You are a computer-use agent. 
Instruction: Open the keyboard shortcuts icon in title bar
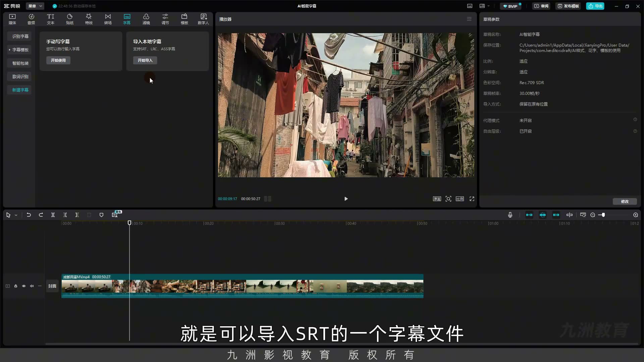coord(470,6)
